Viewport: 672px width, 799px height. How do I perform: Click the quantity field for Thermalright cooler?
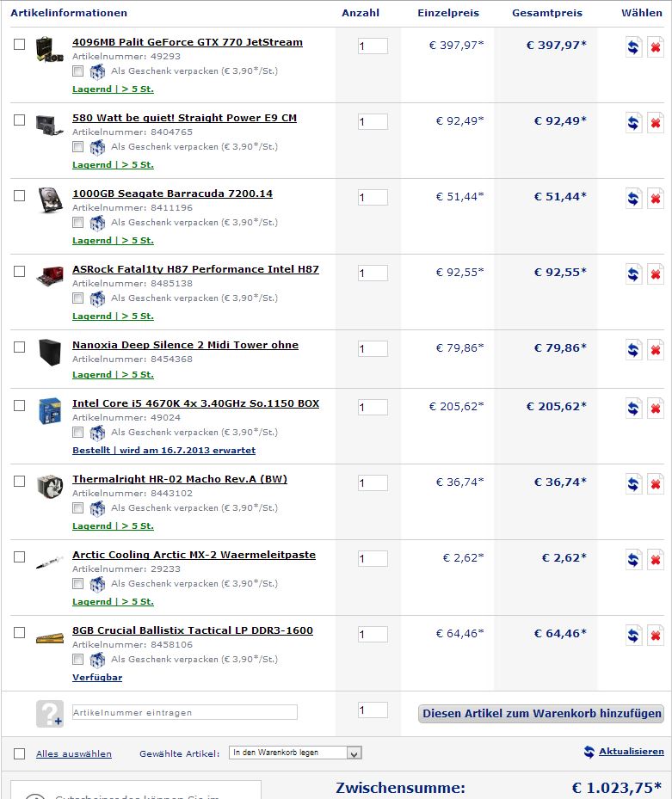point(373,482)
